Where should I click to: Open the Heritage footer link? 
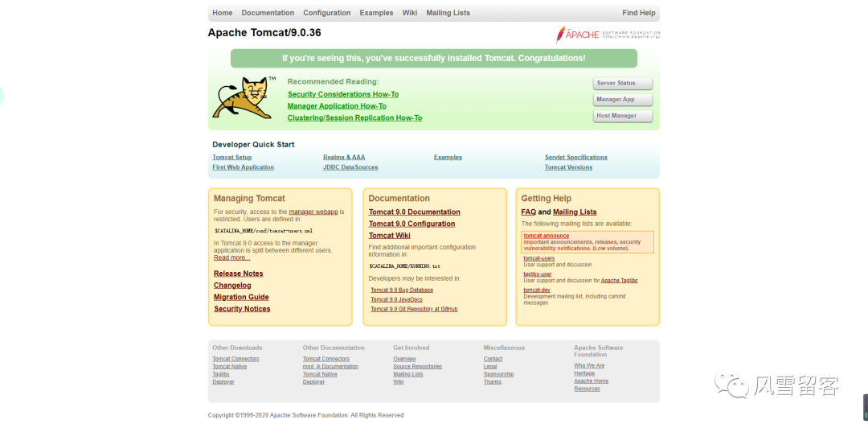click(584, 373)
